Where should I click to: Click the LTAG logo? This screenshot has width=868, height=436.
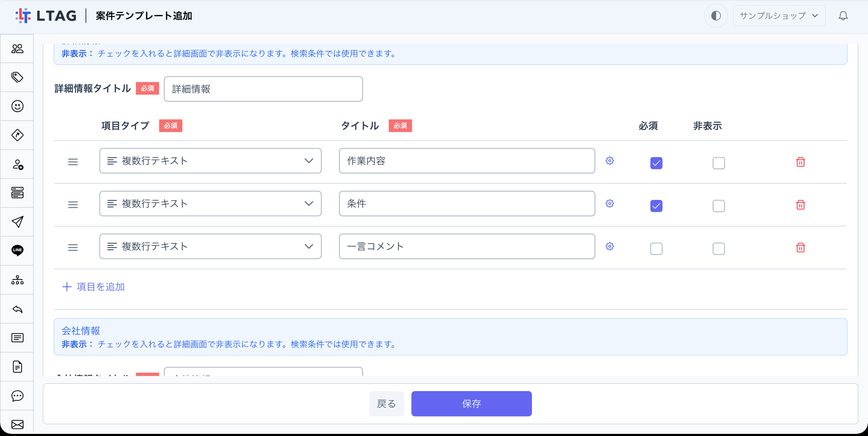click(x=46, y=16)
